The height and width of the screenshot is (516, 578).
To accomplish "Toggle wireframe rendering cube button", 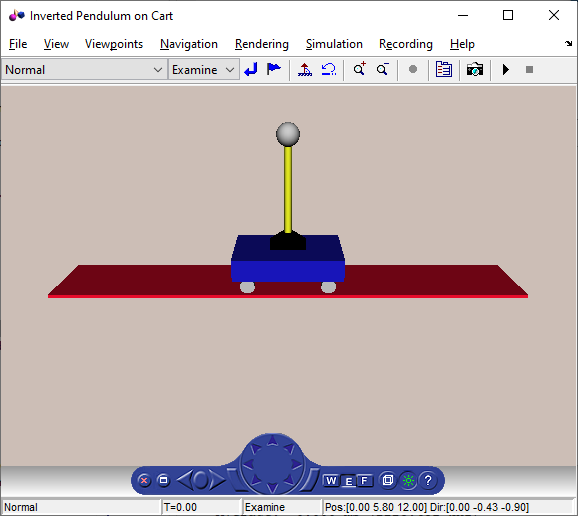I will coord(387,480).
